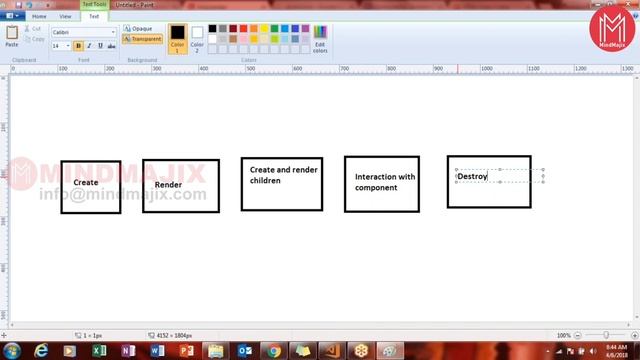Image resolution: width=640 pixels, height=360 pixels.
Task: Pick the lime color swatch
Action: 274,39
